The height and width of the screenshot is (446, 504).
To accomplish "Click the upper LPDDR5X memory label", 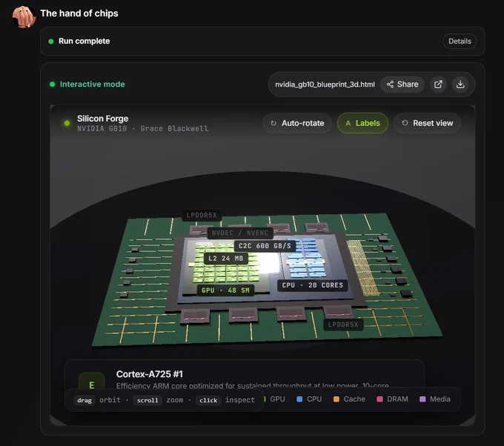I will pyautogui.click(x=202, y=216).
